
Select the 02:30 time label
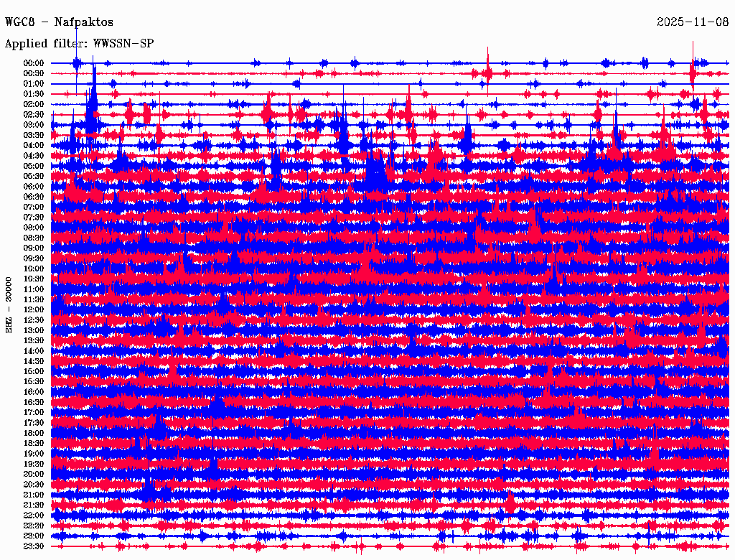click(34, 115)
